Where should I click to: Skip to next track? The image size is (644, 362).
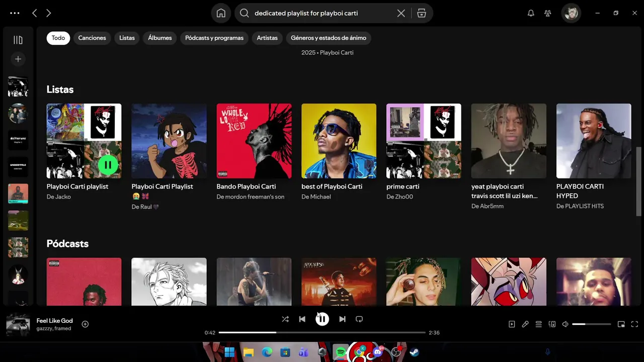(x=342, y=319)
